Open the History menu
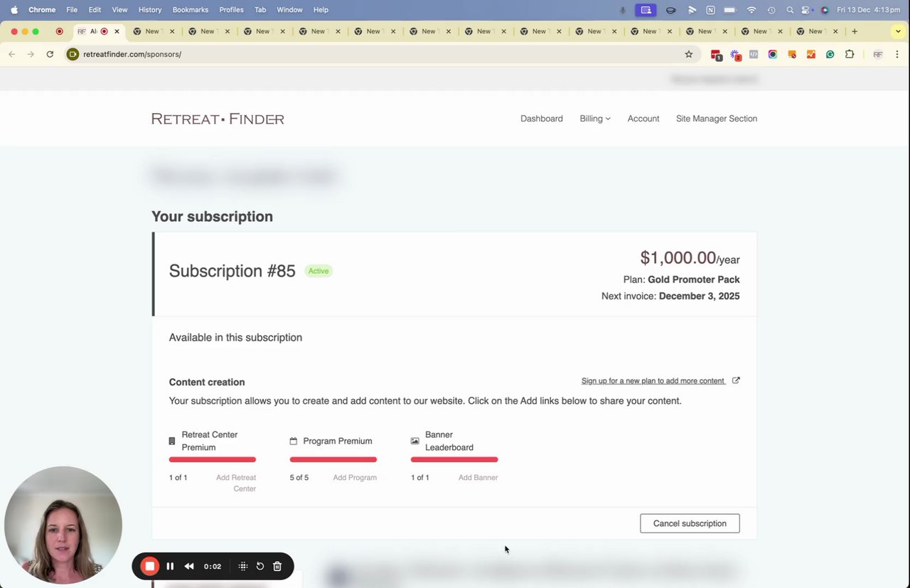Screen dimensions: 910x588 [x=150, y=10]
